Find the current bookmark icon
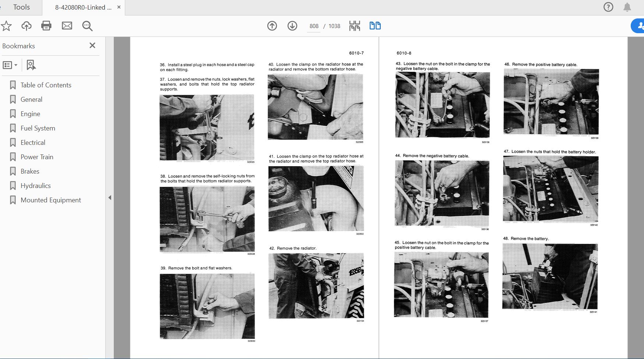Image resolution: width=644 pixels, height=359 pixels. click(x=31, y=65)
